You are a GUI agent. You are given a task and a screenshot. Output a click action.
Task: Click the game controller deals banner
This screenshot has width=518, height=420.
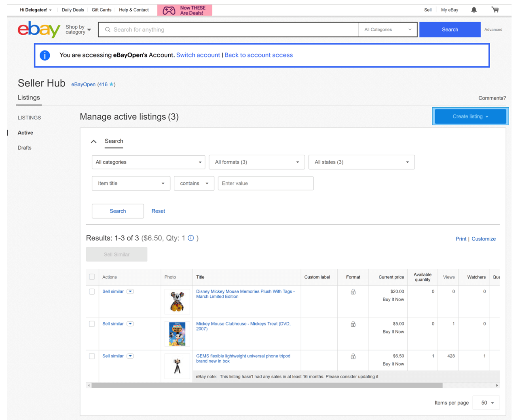tap(185, 10)
